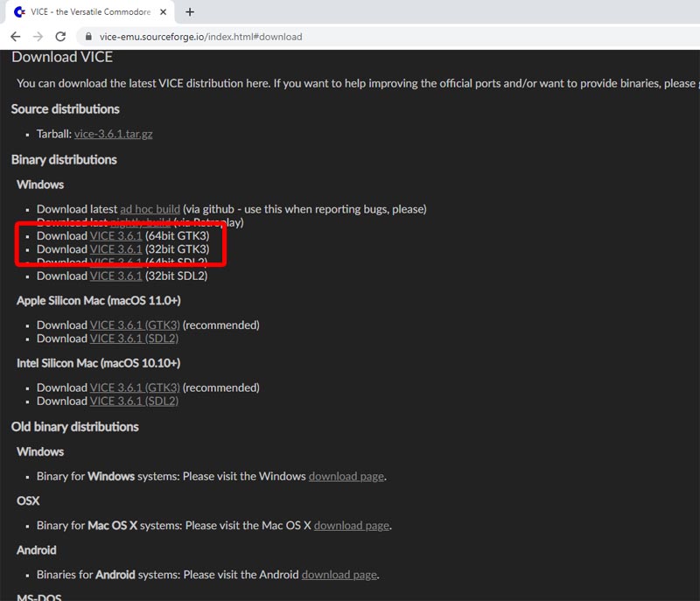View site info via the padlock icon

click(89, 37)
